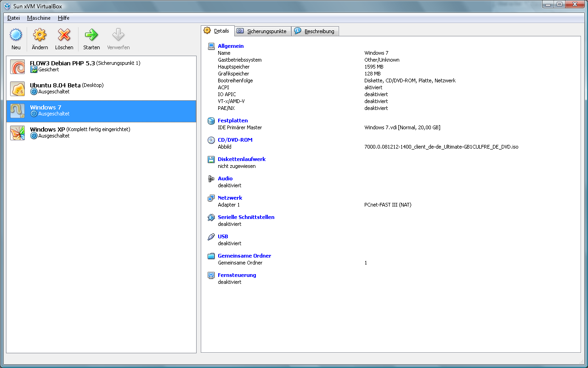Image resolution: width=588 pixels, height=368 pixels.
Task: Open the USB settings link
Action: (223, 236)
